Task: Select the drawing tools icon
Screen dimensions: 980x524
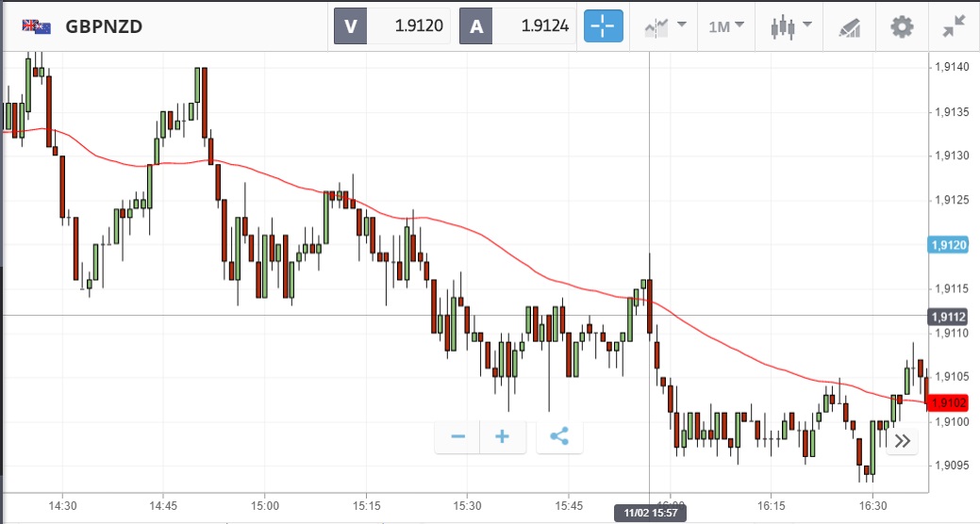Action: click(849, 26)
